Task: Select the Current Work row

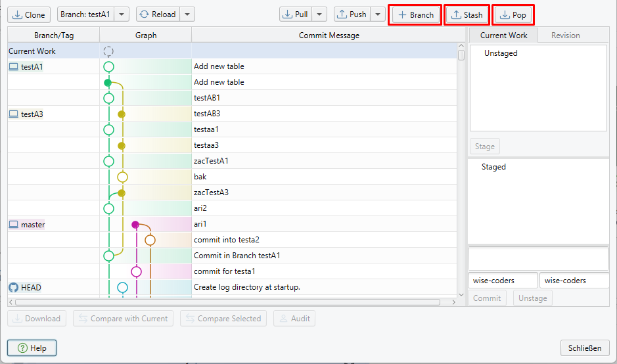Action: pyautogui.click(x=232, y=51)
